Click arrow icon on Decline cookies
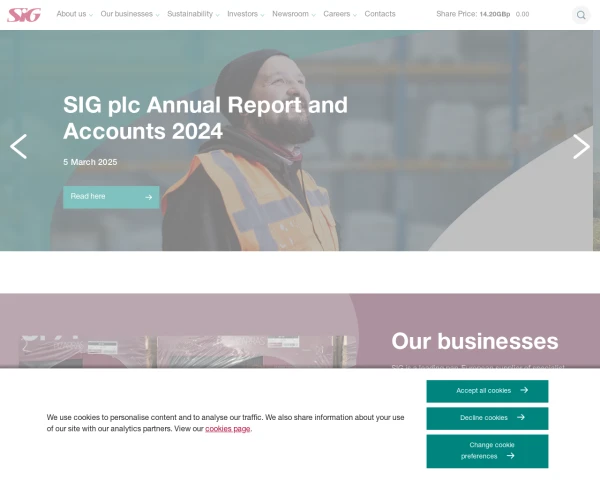The width and height of the screenshot is (600, 480). click(x=521, y=417)
